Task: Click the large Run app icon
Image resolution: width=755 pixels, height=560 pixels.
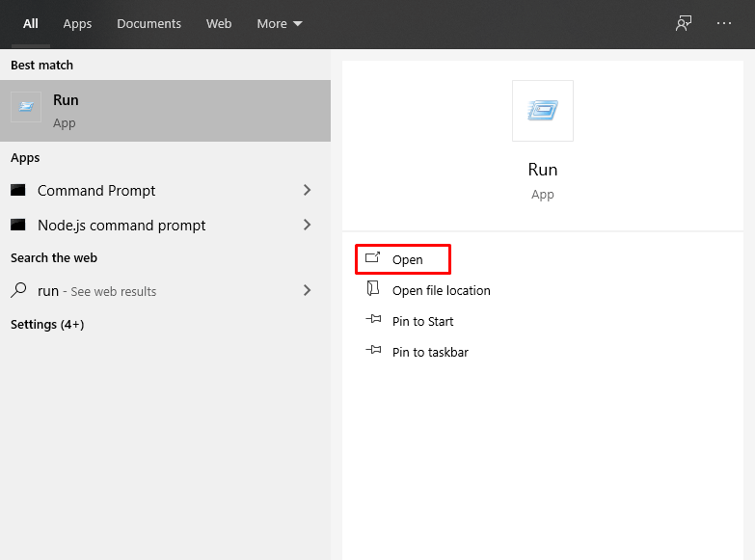Action: (x=543, y=111)
